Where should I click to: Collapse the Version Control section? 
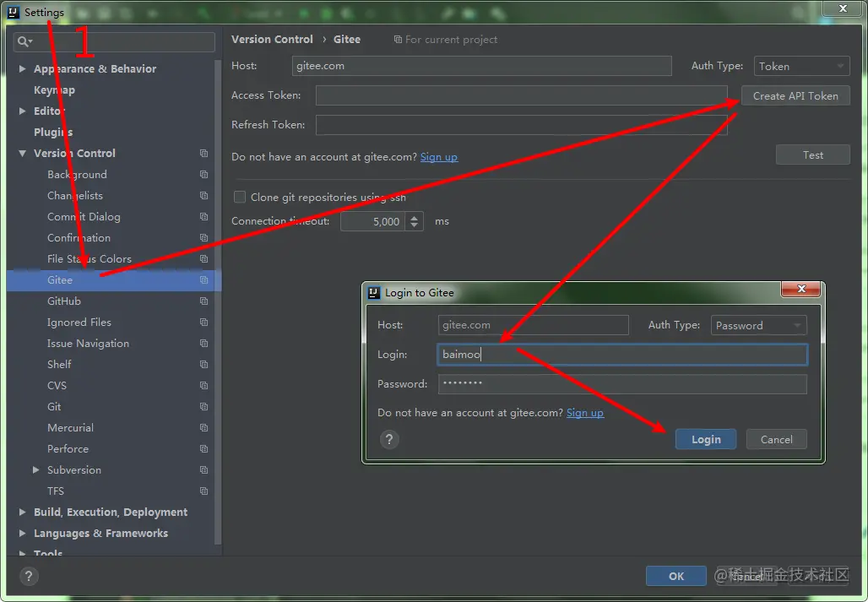click(22, 154)
